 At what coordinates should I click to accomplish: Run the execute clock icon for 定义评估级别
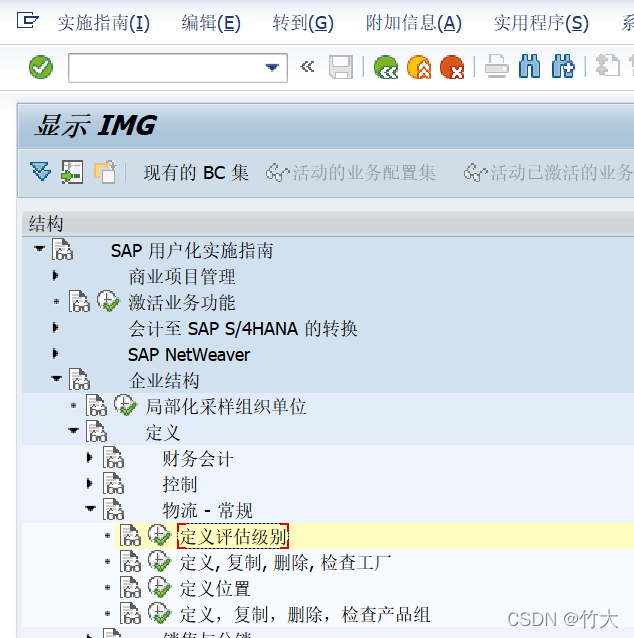point(160,535)
